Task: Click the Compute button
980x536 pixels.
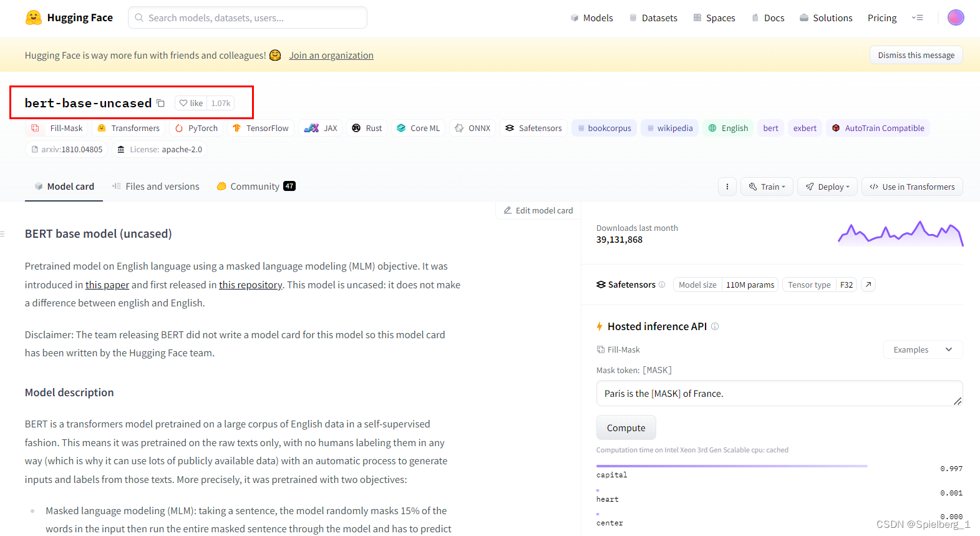Action: tap(626, 427)
